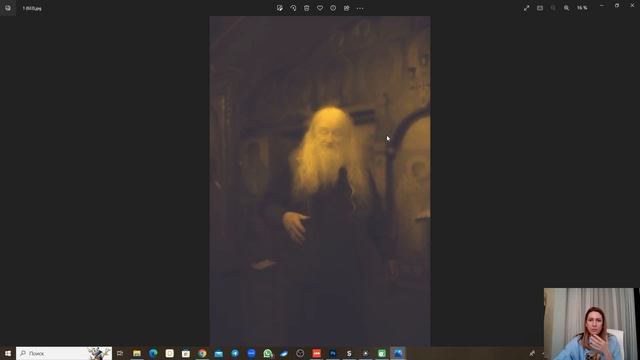This screenshot has height=360, width=640.
Task: Open Photoshop from taskbar
Action: (x=333, y=353)
